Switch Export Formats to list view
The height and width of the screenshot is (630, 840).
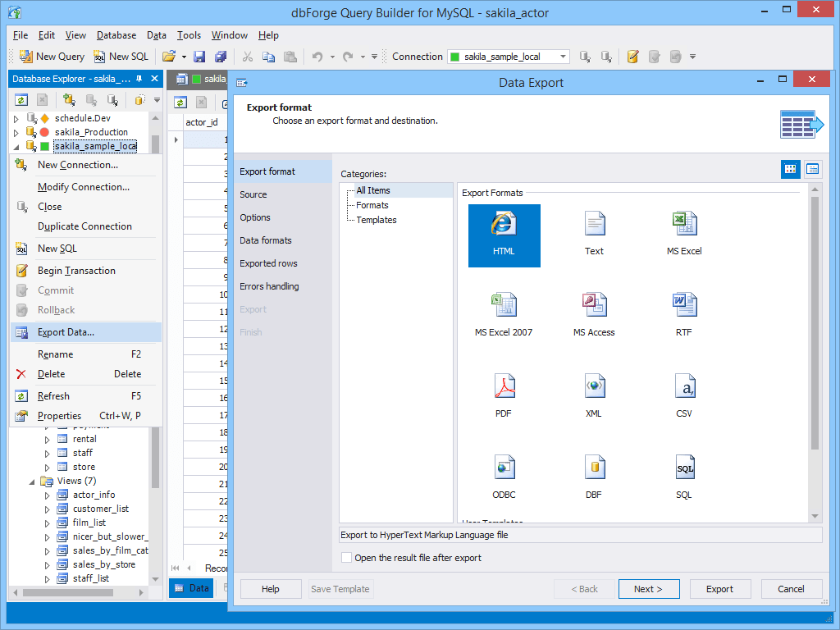(x=812, y=168)
